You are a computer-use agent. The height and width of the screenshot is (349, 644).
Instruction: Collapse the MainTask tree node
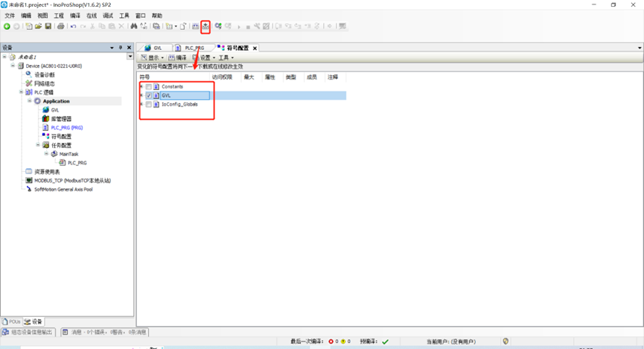[x=46, y=153]
